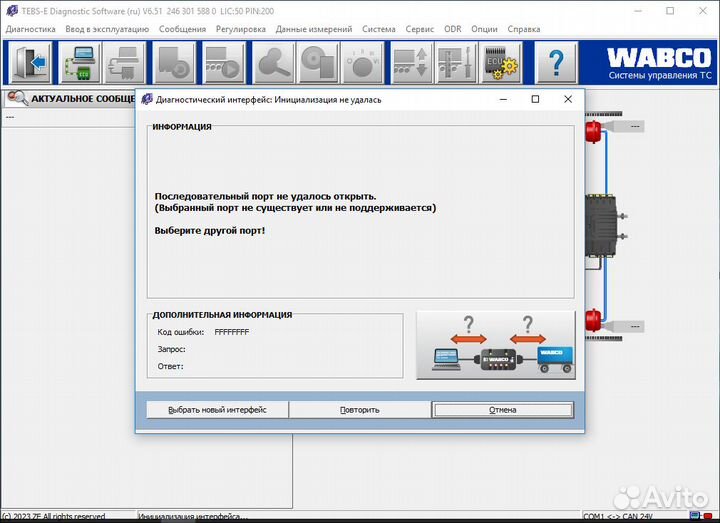Open the Справка menu
The width and height of the screenshot is (720, 523).
(523, 29)
